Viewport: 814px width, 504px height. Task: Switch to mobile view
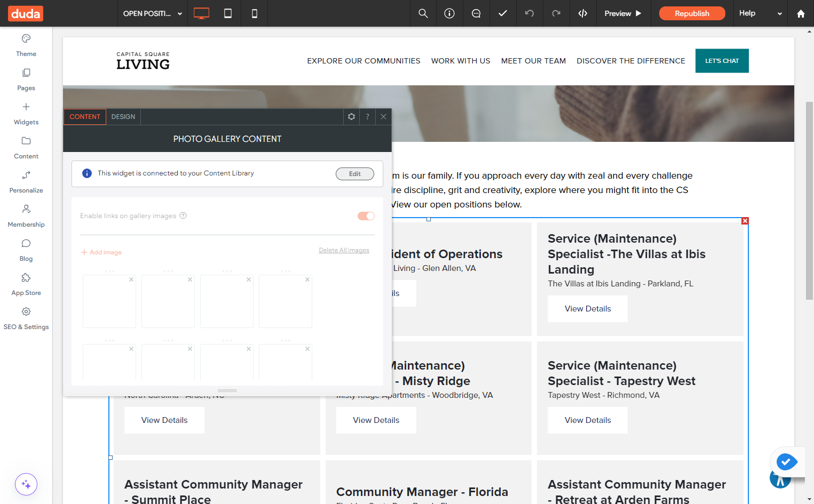(x=255, y=13)
